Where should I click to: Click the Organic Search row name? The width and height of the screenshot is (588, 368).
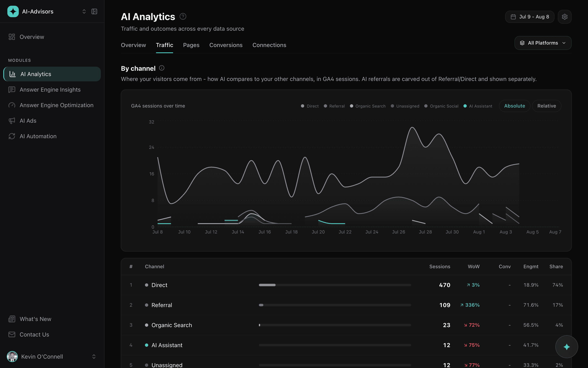171,325
